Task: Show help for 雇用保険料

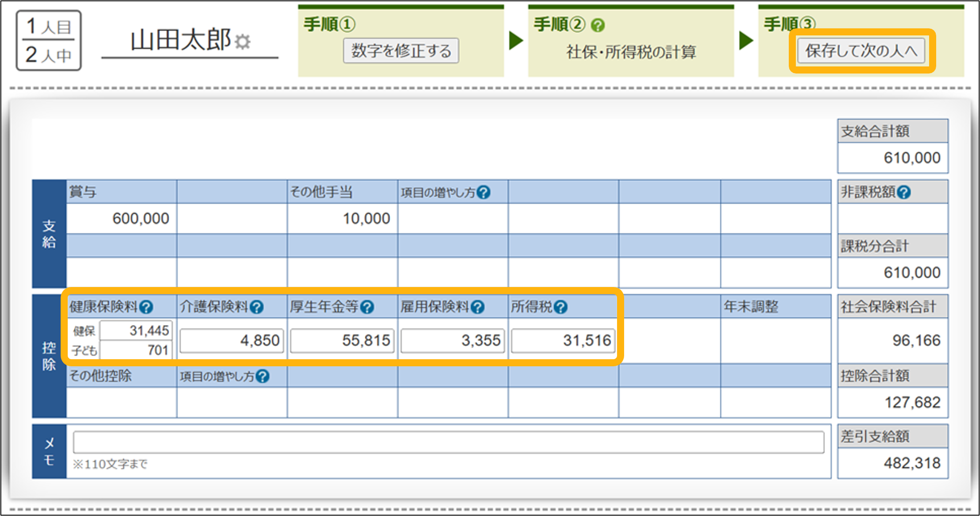Action: point(478,307)
